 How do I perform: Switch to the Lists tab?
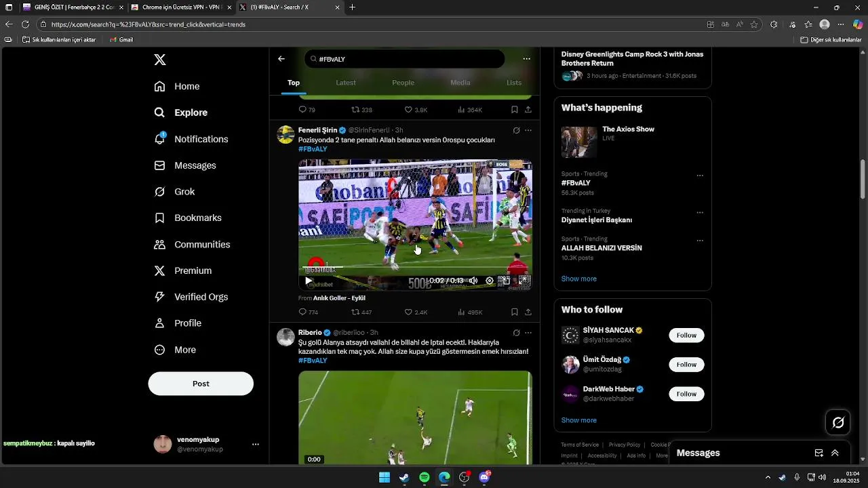tap(514, 83)
